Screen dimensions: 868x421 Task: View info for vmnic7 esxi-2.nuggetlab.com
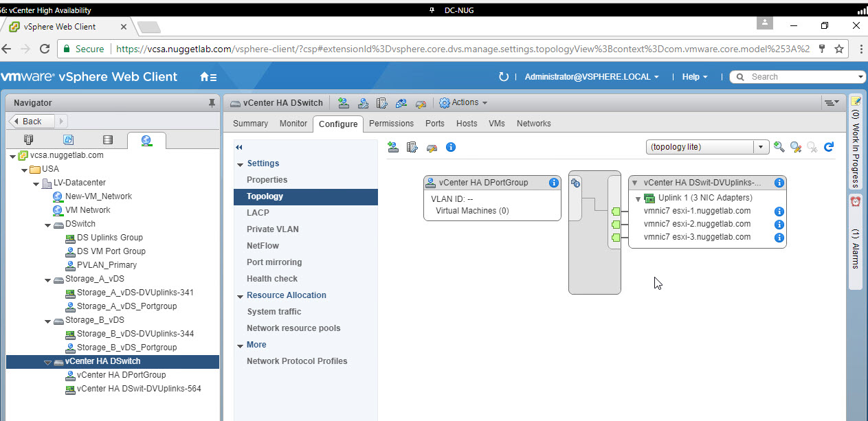click(x=779, y=225)
